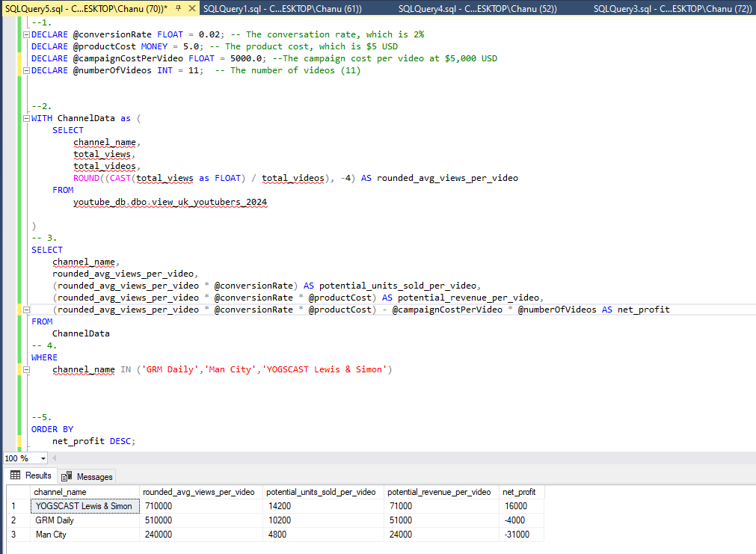Click the ORDER BY keyword

point(52,429)
